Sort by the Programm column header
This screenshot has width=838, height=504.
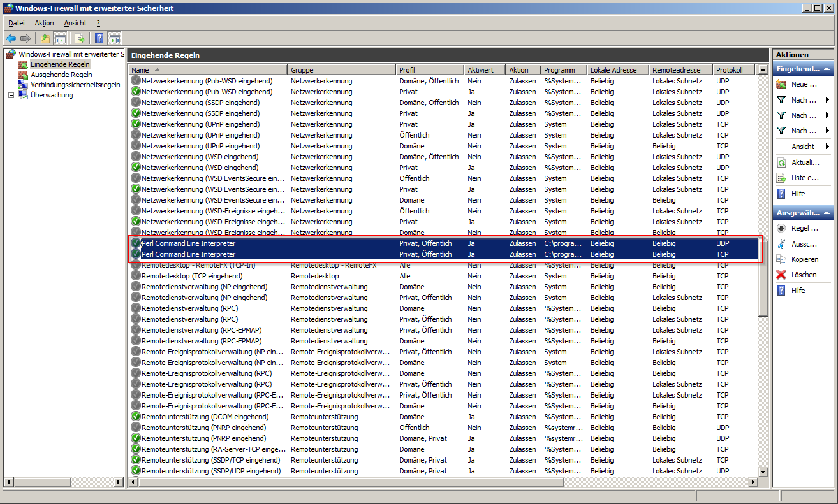pos(564,70)
